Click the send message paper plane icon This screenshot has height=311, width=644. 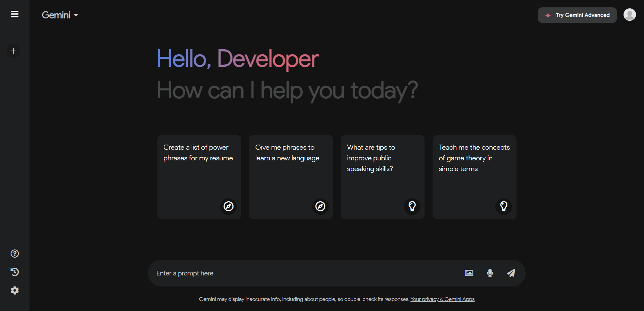pyautogui.click(x=511, y=273)
